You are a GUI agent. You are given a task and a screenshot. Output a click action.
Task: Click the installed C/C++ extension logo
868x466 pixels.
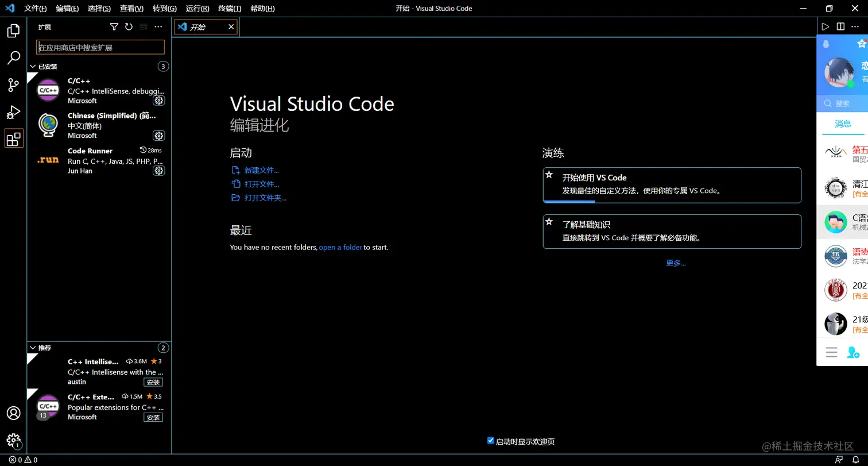pos(48,90)
